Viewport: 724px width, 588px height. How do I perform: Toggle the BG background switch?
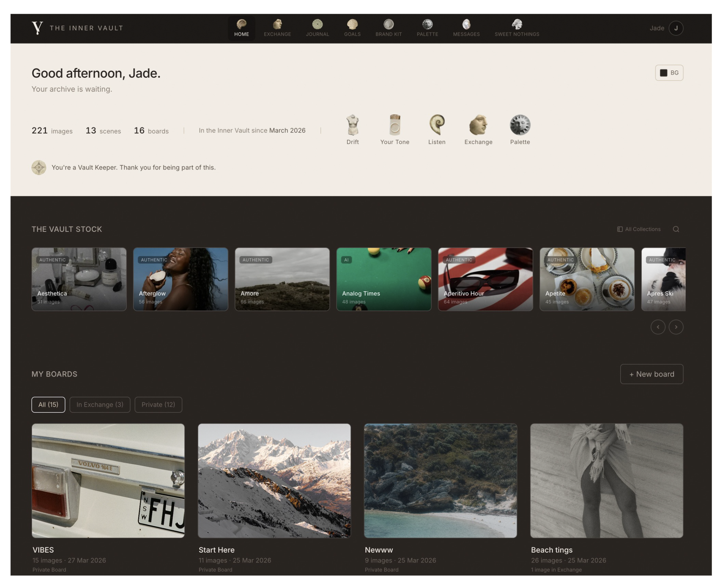(669, 73)
